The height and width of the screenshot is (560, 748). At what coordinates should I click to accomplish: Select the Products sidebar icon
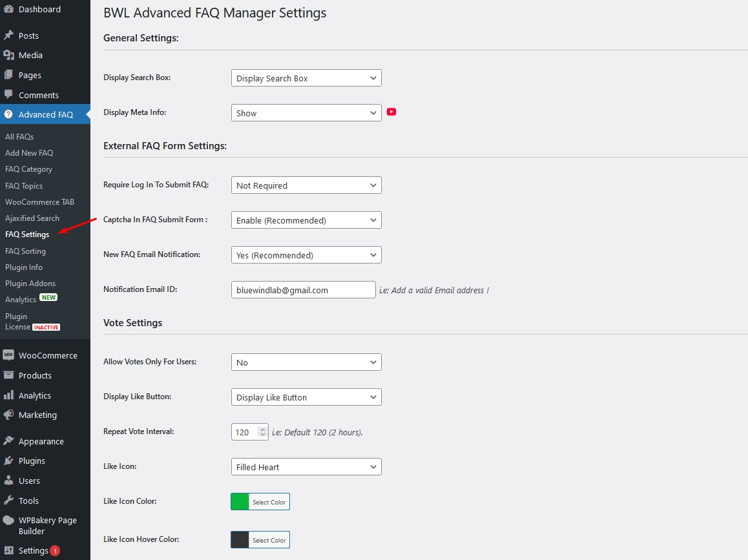click(x=9, y=375)
